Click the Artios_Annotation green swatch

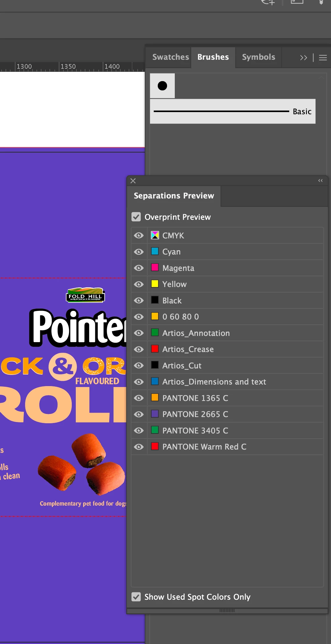155,333
